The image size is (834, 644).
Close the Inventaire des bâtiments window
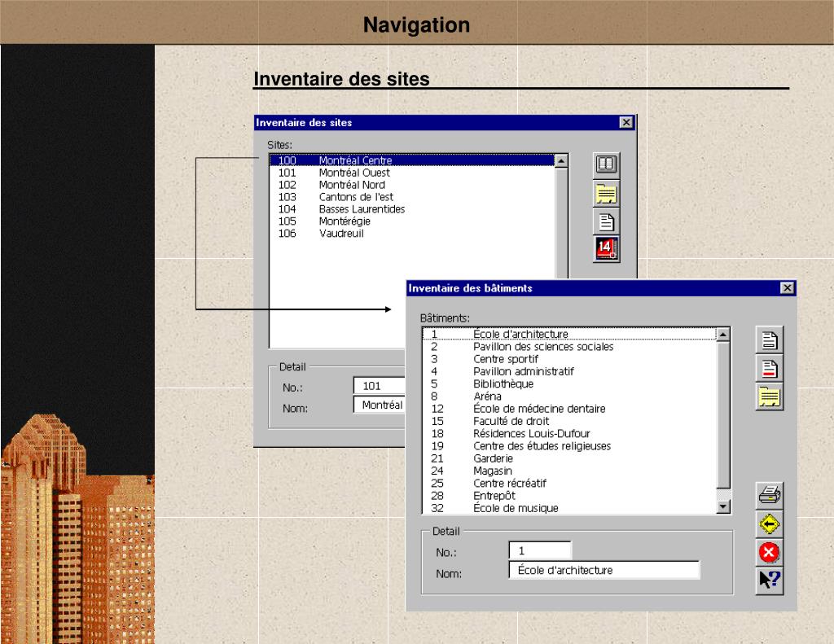click(x=788, y=288)
